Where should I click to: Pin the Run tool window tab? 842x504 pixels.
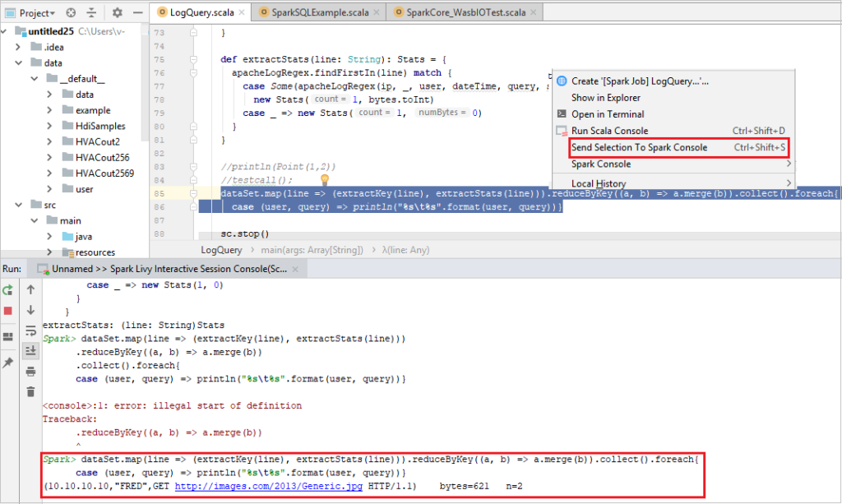pos(9,362)
